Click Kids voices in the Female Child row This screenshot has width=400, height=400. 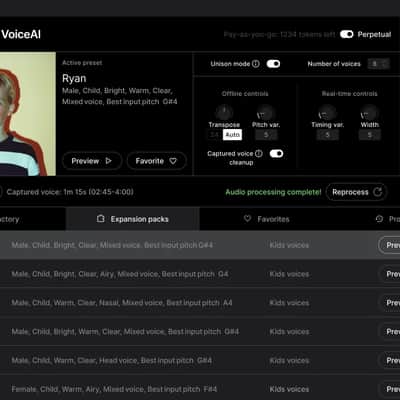pyautogui.click(x=289, y=389)
